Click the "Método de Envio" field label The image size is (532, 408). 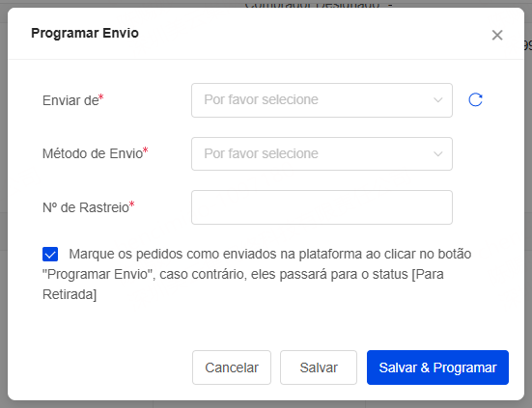point(93,154)
